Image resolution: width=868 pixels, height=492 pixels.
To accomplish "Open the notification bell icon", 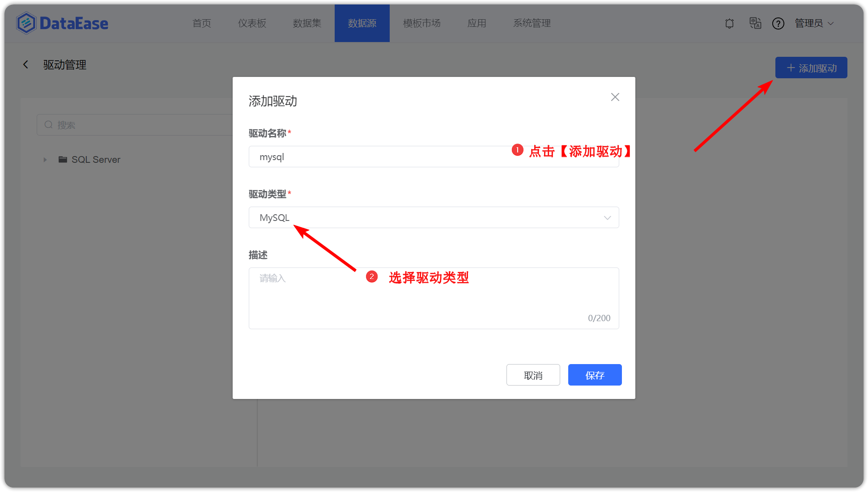I will pos(729,23).
